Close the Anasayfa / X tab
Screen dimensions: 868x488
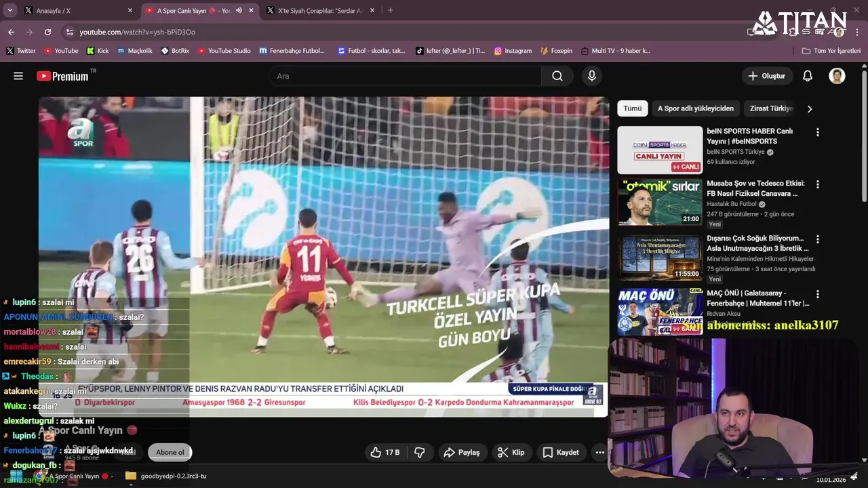click(x=130, y=11)
